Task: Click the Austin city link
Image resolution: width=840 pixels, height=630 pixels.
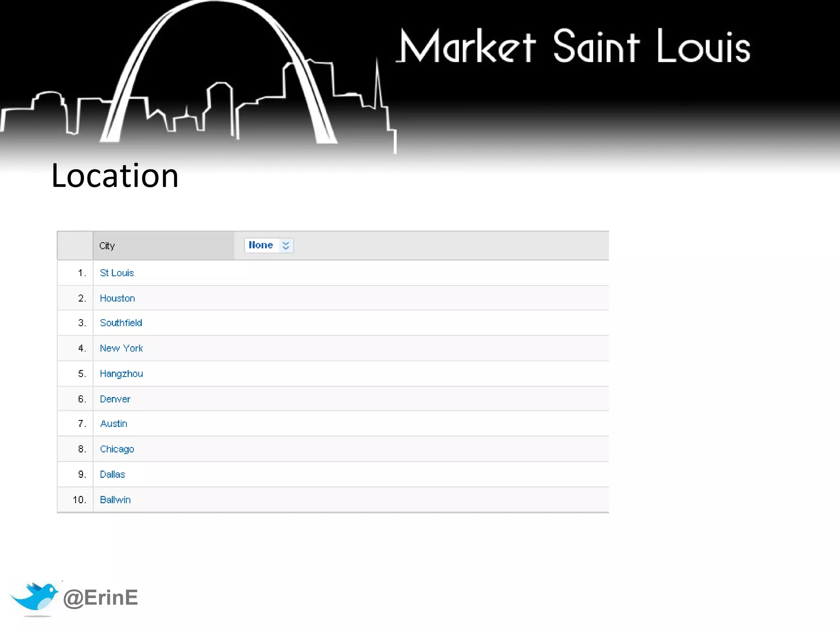Action: tap(114, 424)
